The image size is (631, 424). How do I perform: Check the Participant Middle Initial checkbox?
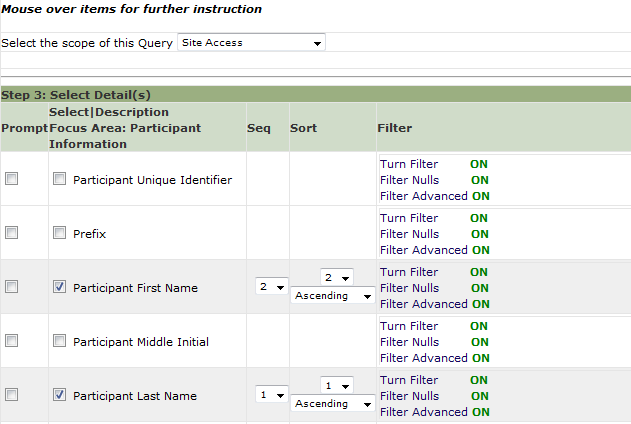[x=60, y=341]
